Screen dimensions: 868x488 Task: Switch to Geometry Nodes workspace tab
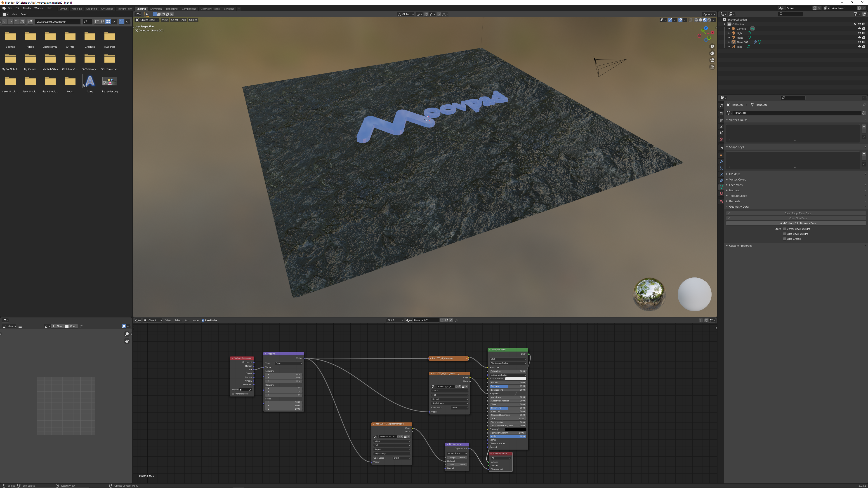210,9
